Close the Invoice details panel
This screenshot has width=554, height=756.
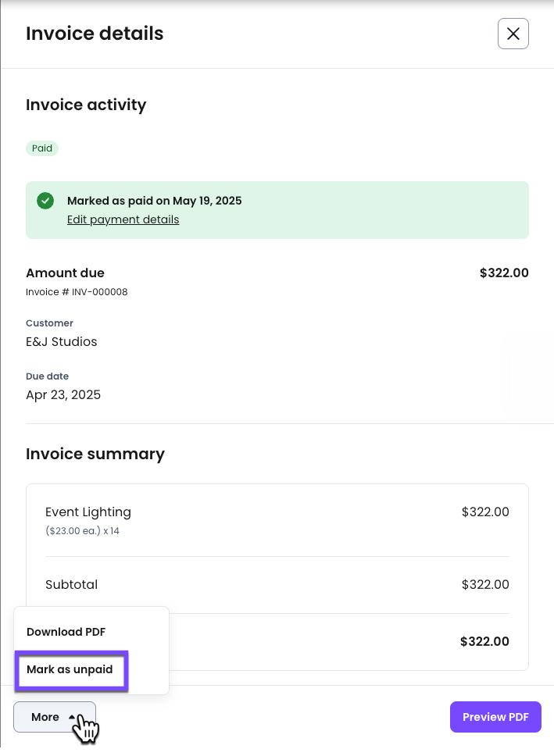513,34
